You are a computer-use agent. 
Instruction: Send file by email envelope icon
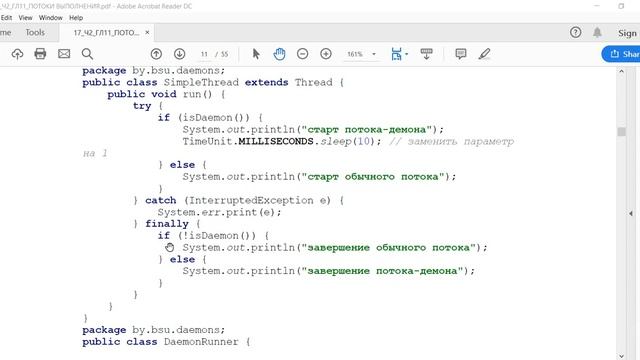pos(64,54)
